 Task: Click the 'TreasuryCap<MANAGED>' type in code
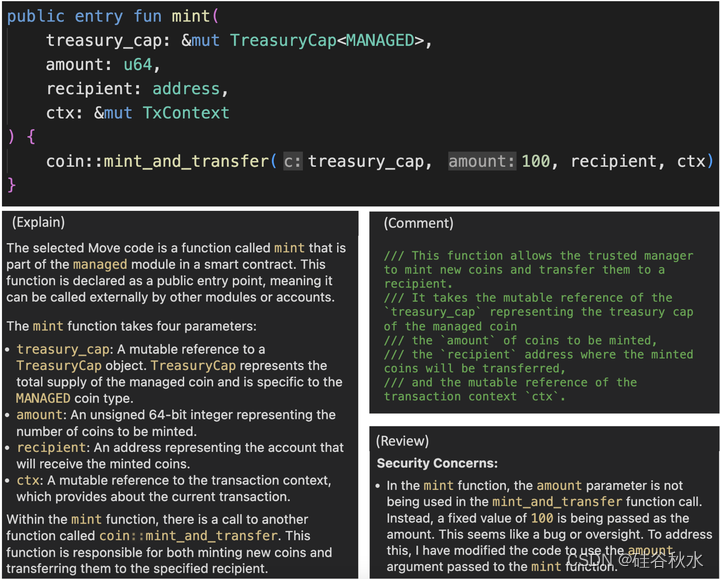327,40
